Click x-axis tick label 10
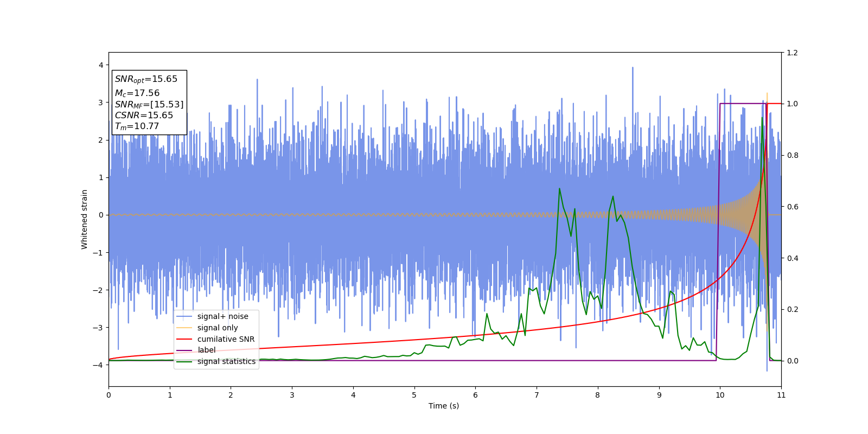 pos(720,395)
